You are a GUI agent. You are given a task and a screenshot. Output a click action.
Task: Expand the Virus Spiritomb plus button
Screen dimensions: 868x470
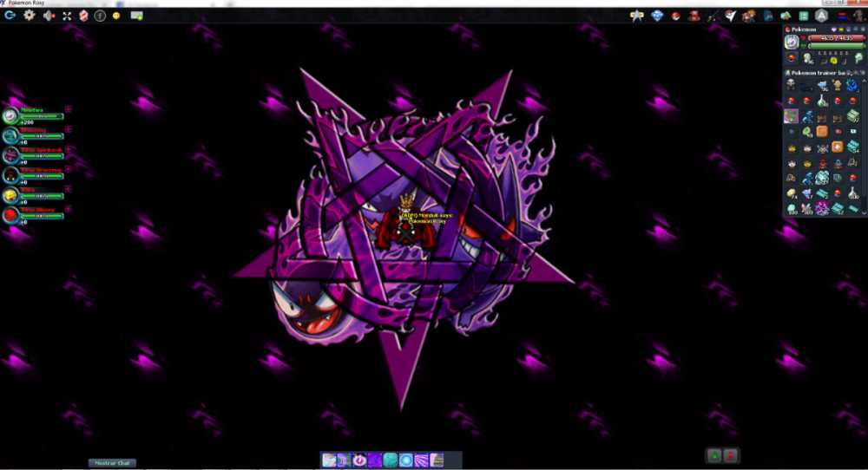pyautogui.click(x=68, y=149)
